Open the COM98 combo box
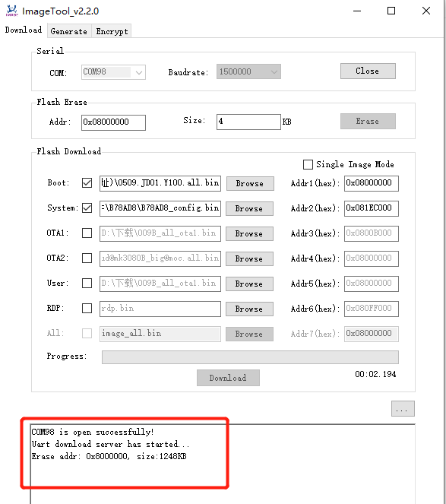The width and height of the screenshot is (446, 504). pyautogui.click(x=113, y=72)
